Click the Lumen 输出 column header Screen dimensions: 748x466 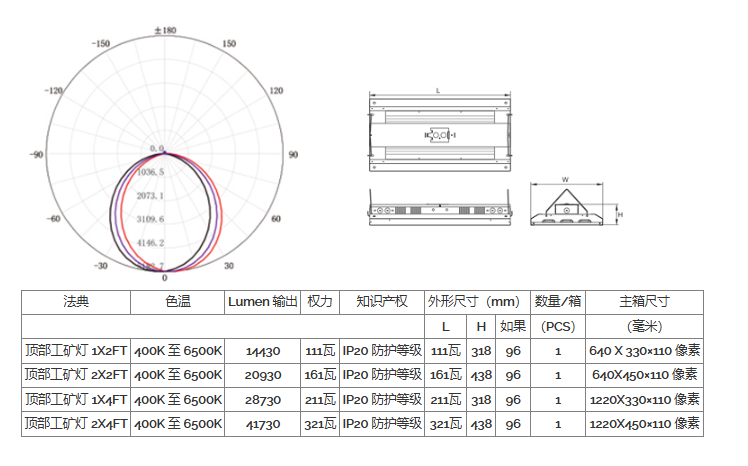pos(263,302)
